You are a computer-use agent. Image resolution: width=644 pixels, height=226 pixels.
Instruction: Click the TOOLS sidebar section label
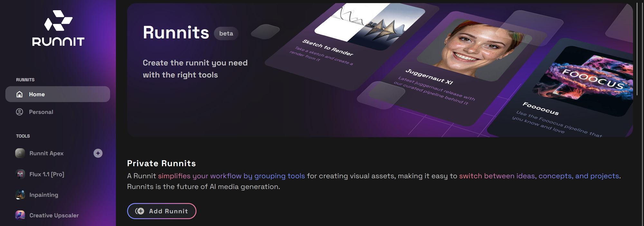pyautogui.click(x=23, y=136)
